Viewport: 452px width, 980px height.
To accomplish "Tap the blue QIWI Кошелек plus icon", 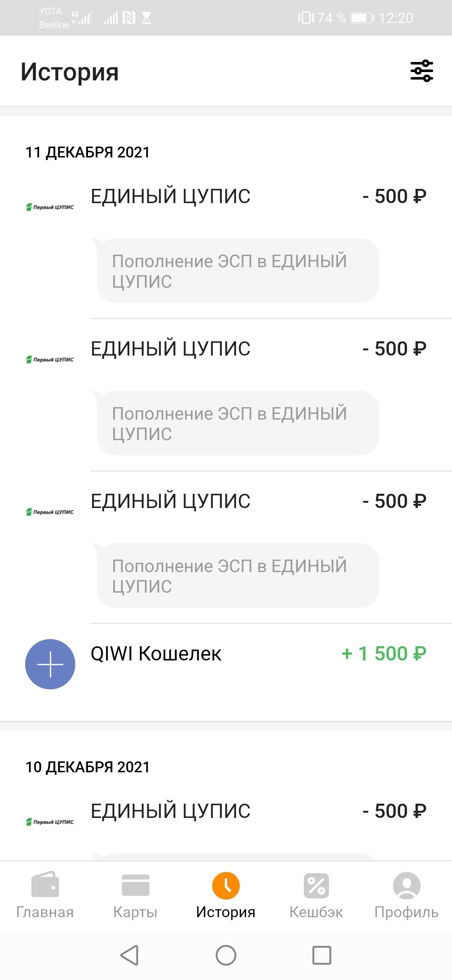I will pos(50,664).
